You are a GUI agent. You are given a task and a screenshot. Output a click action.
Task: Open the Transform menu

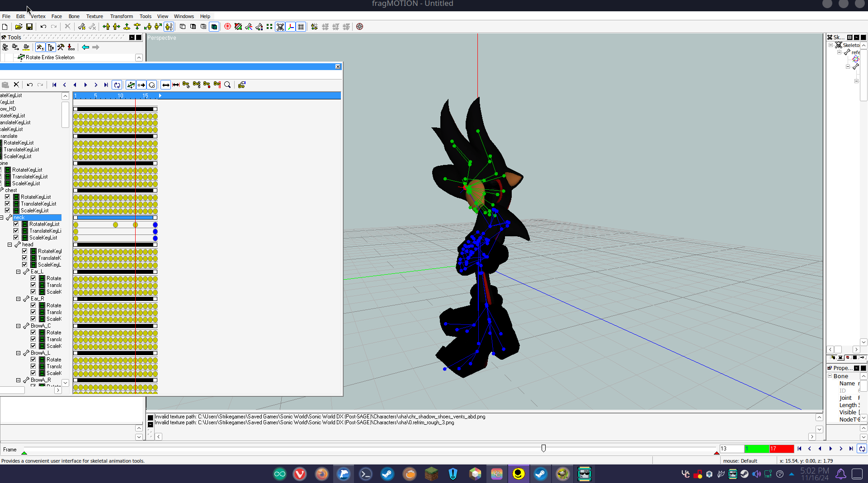[x=121, y=16]
